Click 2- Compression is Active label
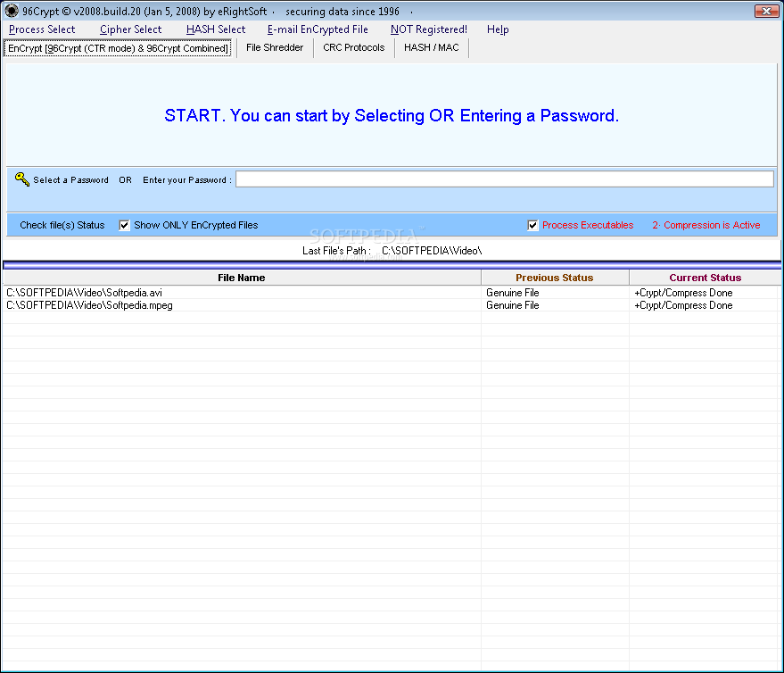The width and height of the screenshot is (784, 673). coord(706,225)
